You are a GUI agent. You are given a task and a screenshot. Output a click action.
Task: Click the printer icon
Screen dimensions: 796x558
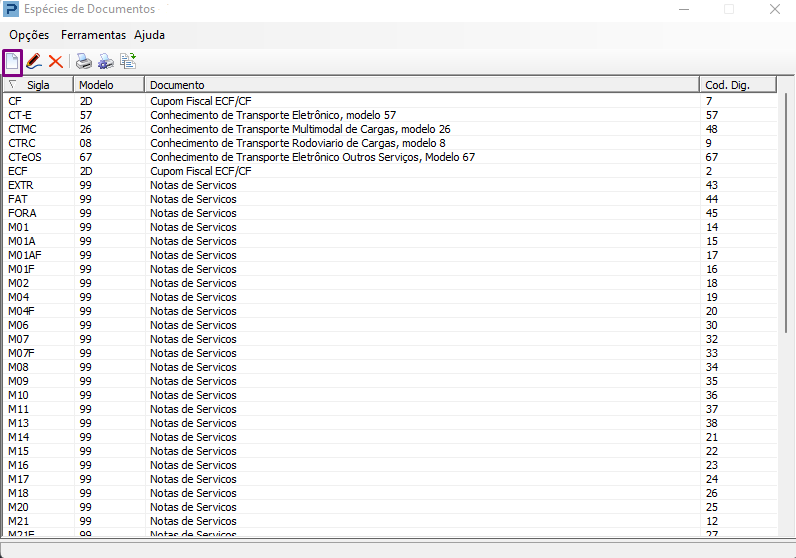84,61
